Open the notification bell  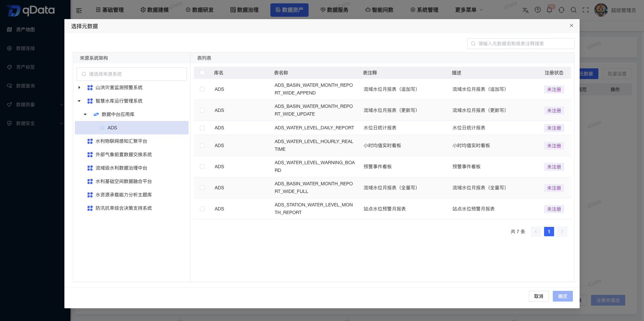tap(549, 10)
